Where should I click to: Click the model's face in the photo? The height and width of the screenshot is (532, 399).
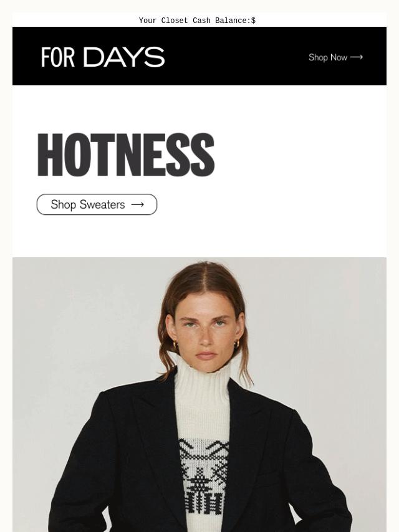coord(206,332)
